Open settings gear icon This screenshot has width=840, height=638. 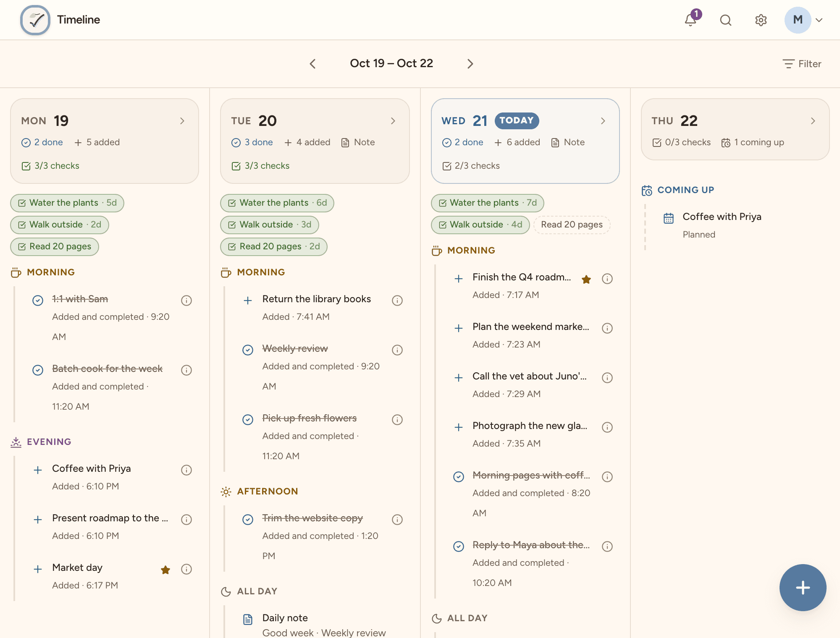pos(761,20)
